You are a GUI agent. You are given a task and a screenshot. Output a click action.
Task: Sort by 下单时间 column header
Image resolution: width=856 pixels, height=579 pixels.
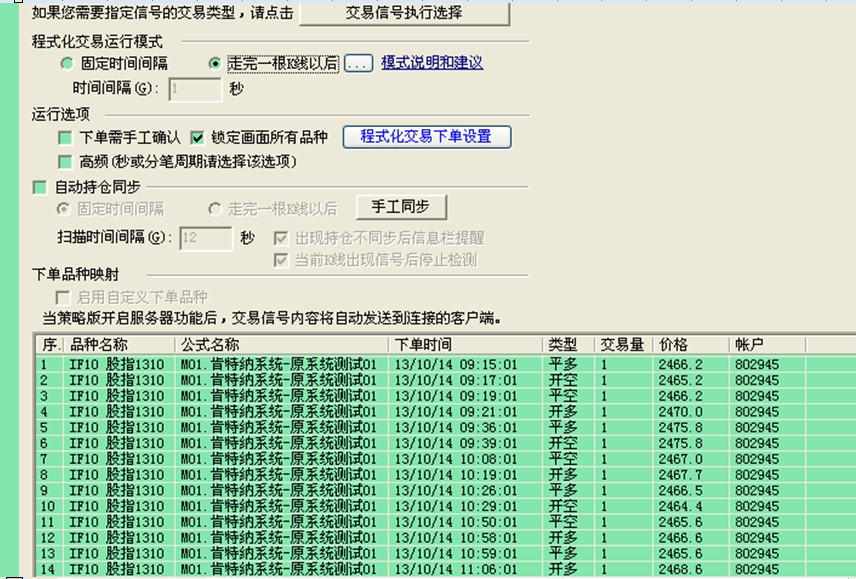[x=465, y=345]
